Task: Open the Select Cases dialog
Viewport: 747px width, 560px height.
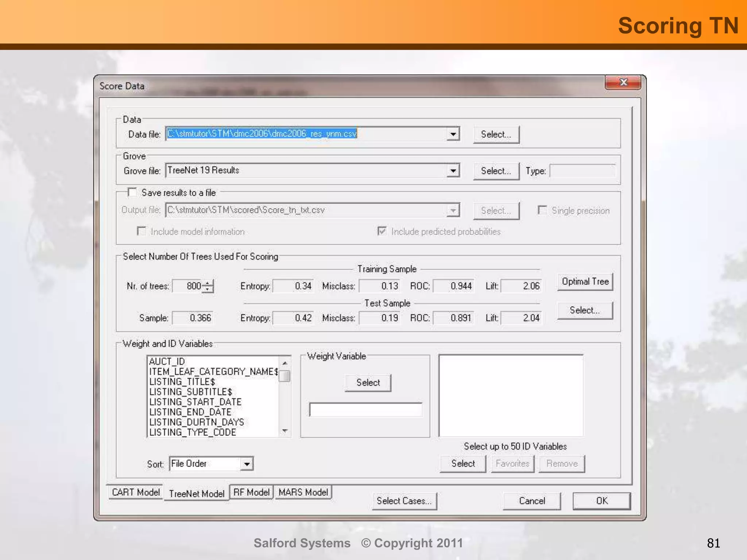Action: 404,501
